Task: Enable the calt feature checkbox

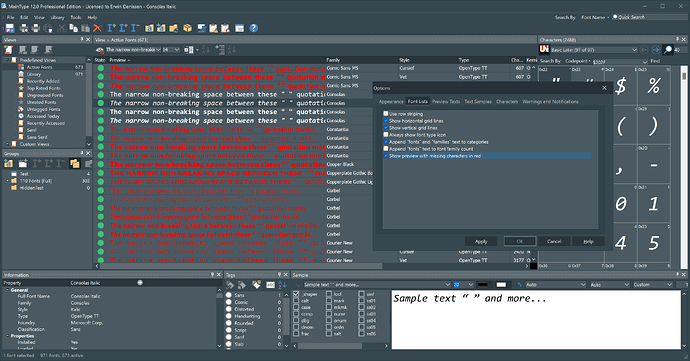Action: [x=296, y=301]
